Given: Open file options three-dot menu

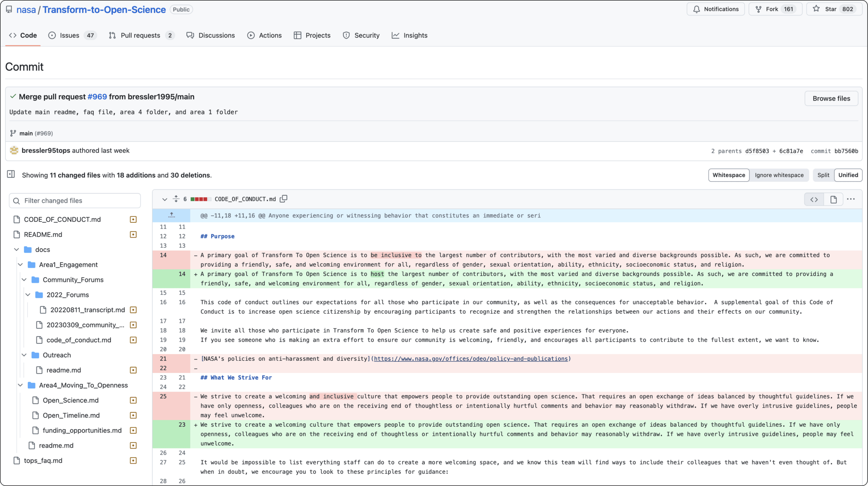Looking at the screenshot, I should pos(851,199).
